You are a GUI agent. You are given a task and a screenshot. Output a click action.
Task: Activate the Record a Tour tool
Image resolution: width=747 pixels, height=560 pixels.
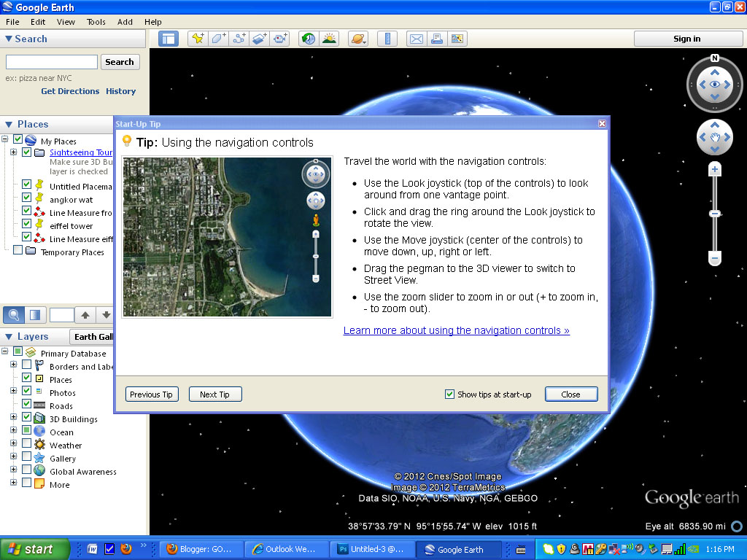[x=280, y=38]
